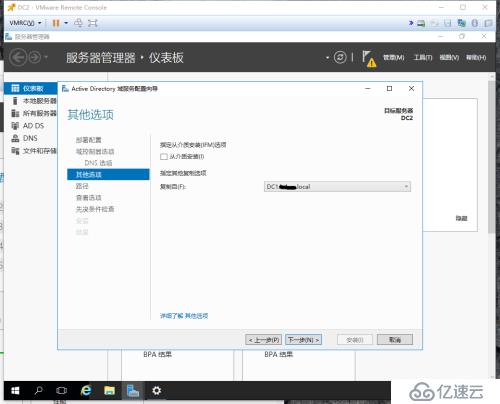The width and height of the screenshot is (500, 404).
Task: Expand the power options arrow beside pause
Action: [x=66, y=23]
